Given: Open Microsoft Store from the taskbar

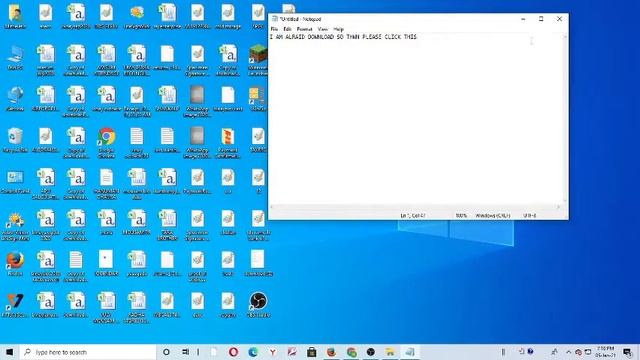Looking at the screenshot, I should tap(311, 352).
